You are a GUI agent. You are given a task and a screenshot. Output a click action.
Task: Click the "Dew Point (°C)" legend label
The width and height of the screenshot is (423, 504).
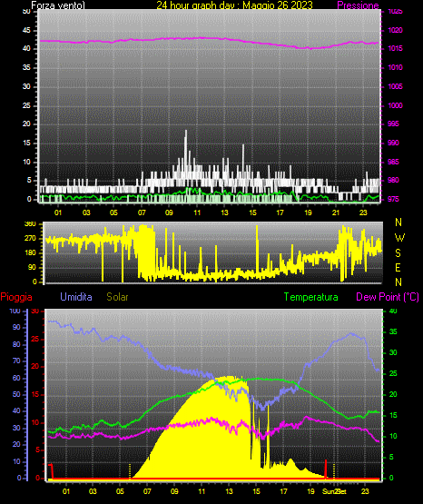pos(388,297)
